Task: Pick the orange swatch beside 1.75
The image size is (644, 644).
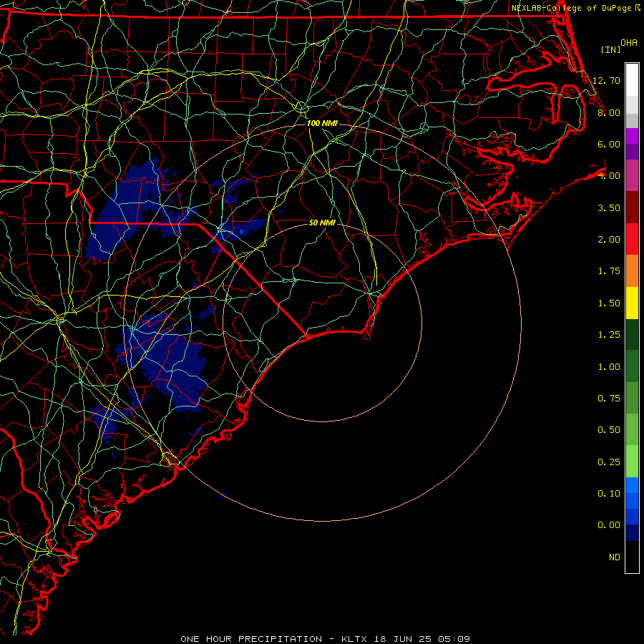Action: click(x=632, y=270)
